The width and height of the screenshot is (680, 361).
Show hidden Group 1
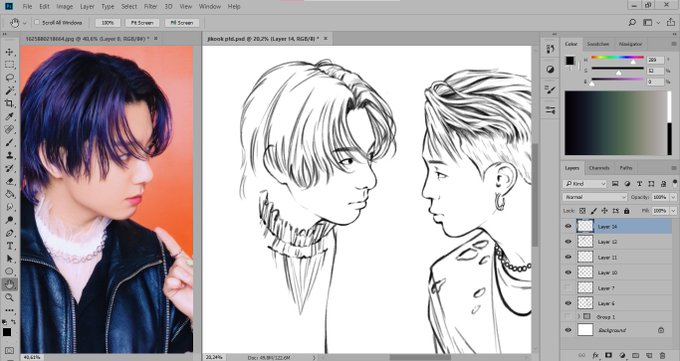[x=568, y=316]
